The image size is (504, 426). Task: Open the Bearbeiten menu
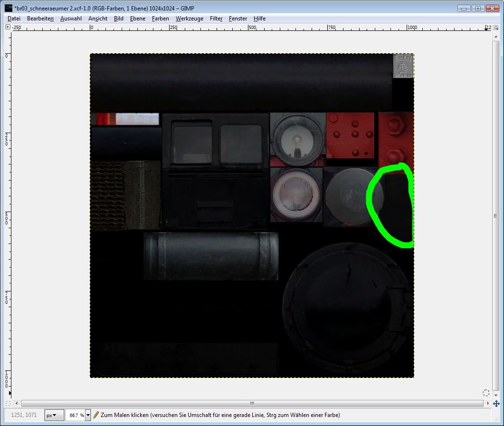click(x=40, y=19)
